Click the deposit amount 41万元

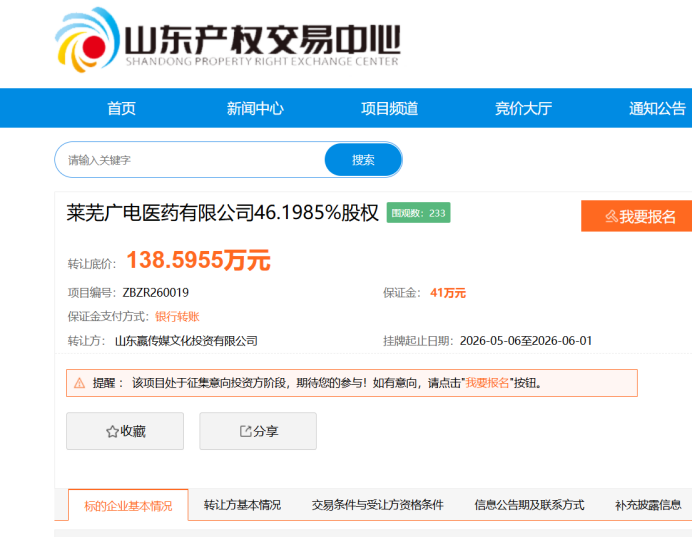pyautogui.click(x=448, y=293)
